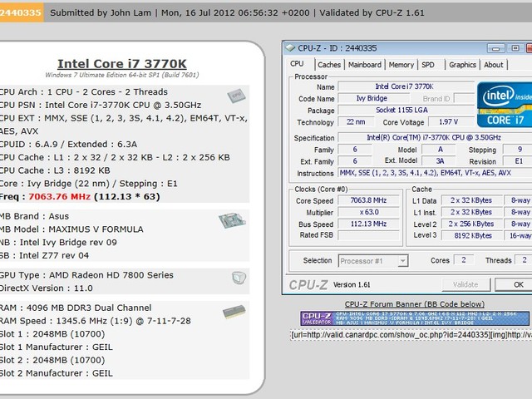This screenshot has width=532, height=399.
Task: Select the SPD tab
Action: [x=428, y=65]
